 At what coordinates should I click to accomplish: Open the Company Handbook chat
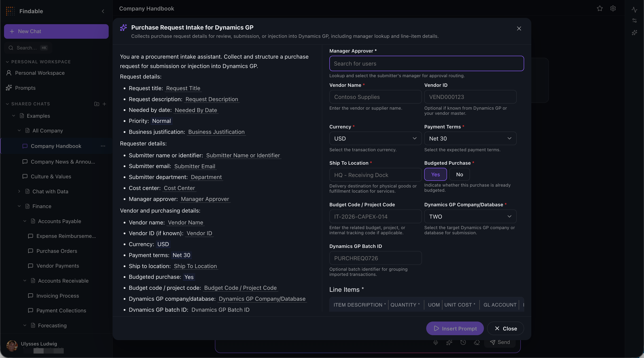coord(56,146)
